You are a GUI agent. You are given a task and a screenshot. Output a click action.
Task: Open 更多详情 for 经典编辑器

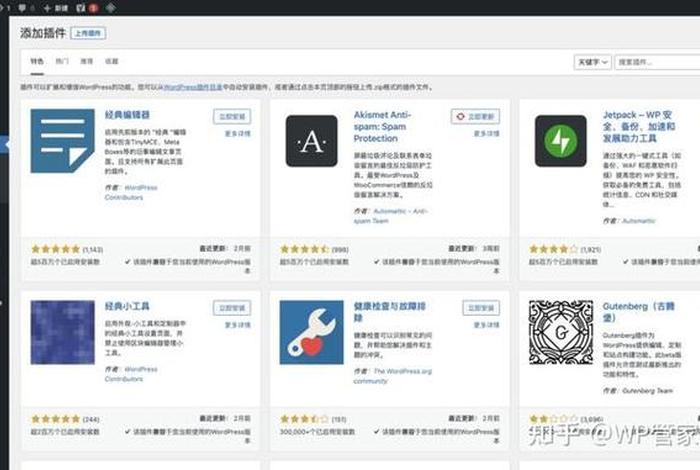[238, 133]
